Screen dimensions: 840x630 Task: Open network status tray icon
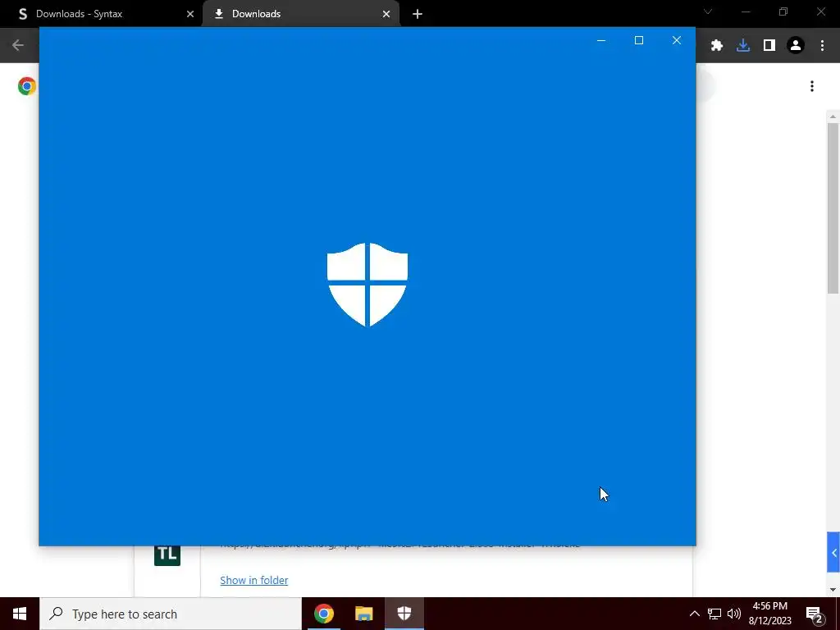(x=714, y=614)
